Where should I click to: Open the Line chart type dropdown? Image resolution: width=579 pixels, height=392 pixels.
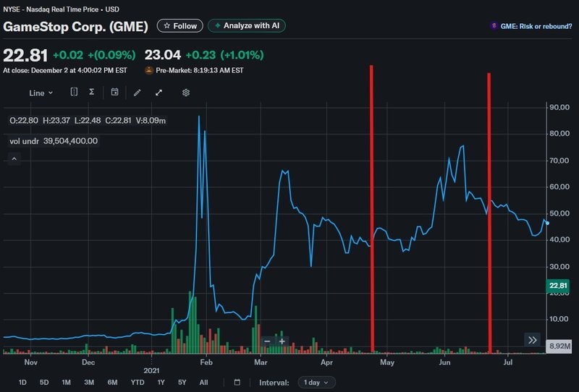(41, 93)
